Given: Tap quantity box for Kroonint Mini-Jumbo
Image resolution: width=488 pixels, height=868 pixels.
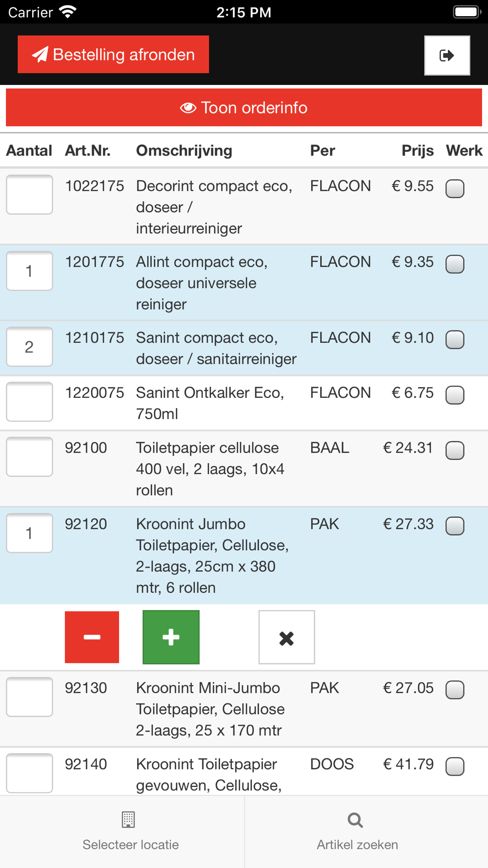Looking at the screenshot, I should click(29, 697).
